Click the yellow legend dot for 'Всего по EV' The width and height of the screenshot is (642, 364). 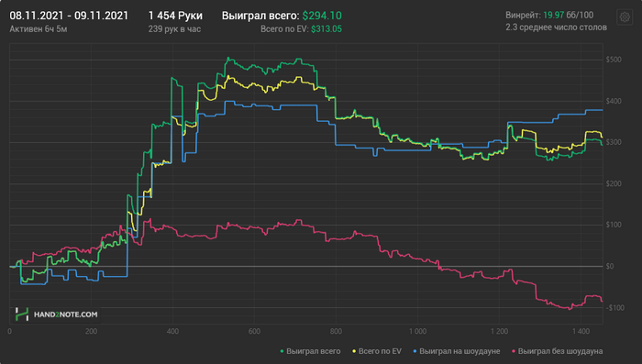point(354,351)
